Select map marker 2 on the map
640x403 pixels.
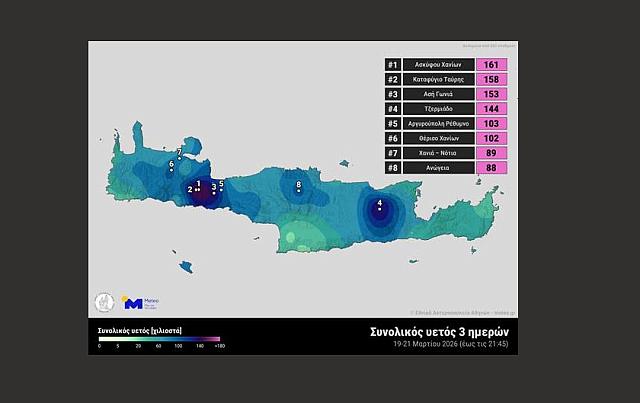pyautogui.click(x=191, y=189)
